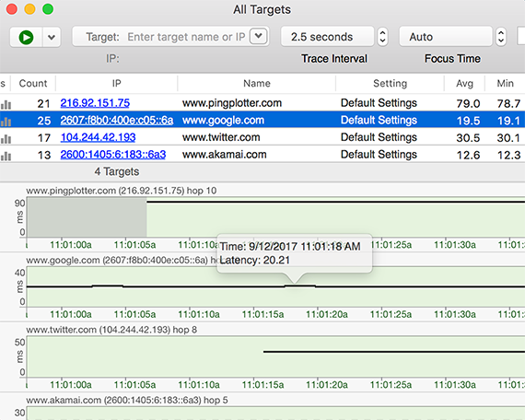Open the 2600:1405:6:183::6a3 IP link
The height and width of the screenshot is (420, 525).
113,155
